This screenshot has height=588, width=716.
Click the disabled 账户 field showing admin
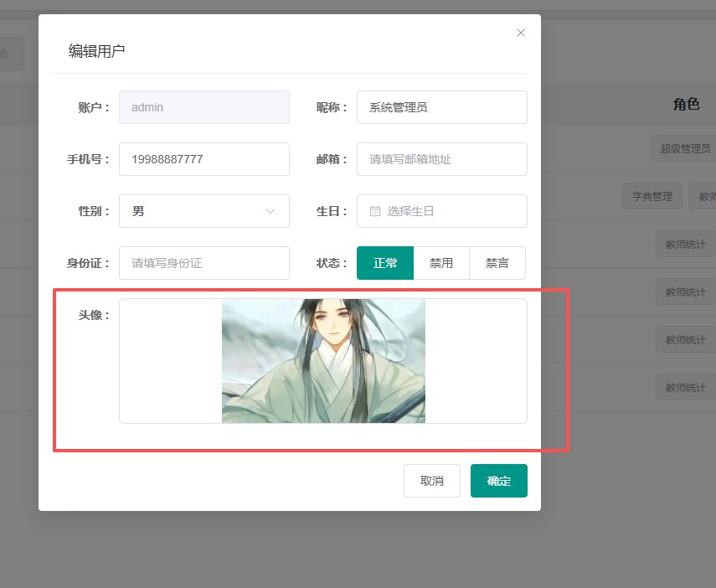tap(203, 107)
